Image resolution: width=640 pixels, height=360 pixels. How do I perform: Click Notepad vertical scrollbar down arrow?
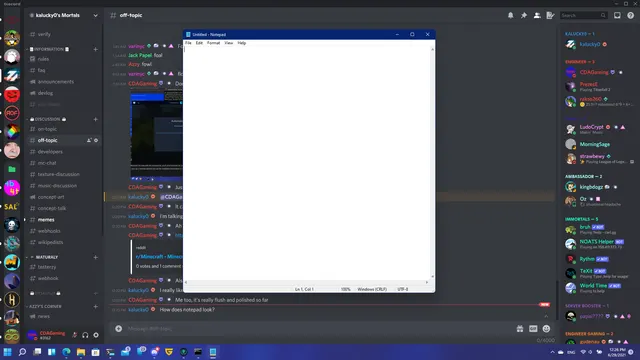tap(432, 277)
